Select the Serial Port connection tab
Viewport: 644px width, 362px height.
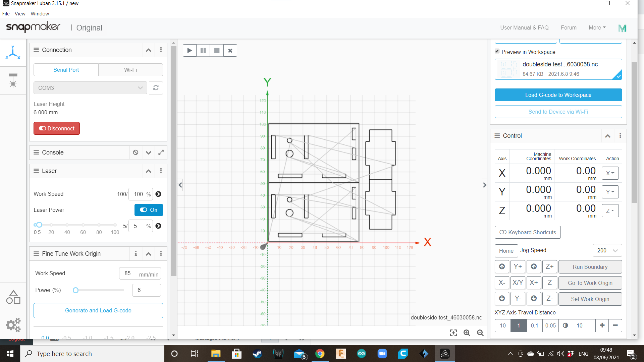(x=66, y=70)
